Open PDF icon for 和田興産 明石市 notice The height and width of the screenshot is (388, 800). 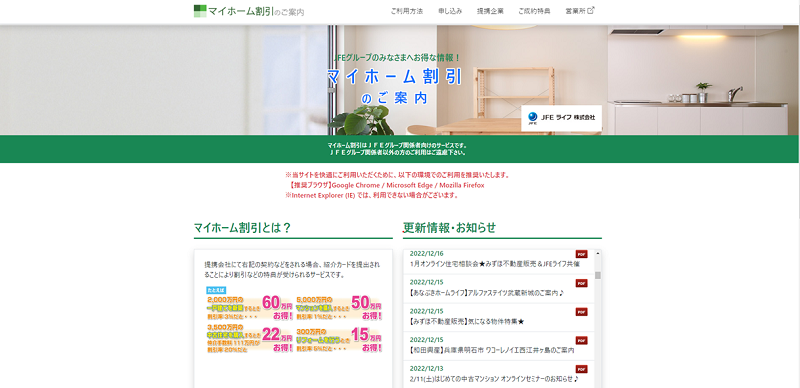coord(582,340)
